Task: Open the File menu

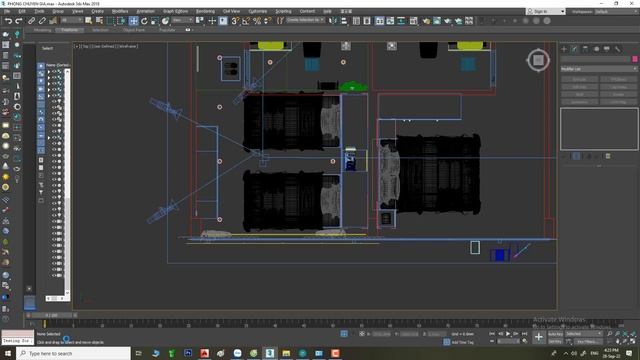Action: point(7,11)
